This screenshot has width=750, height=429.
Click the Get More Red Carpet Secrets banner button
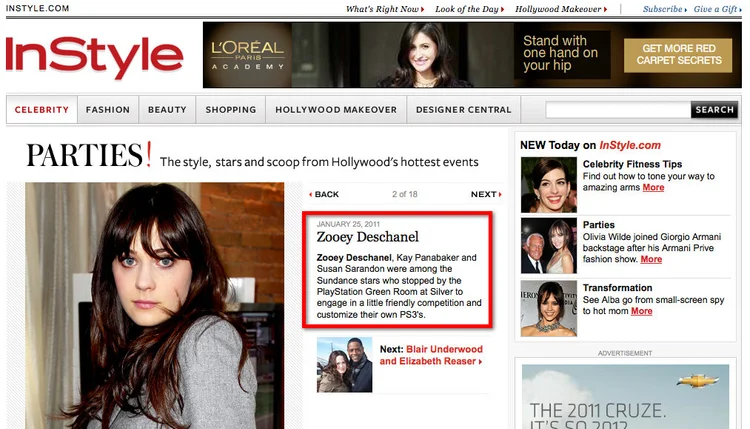tap(678, 55)
